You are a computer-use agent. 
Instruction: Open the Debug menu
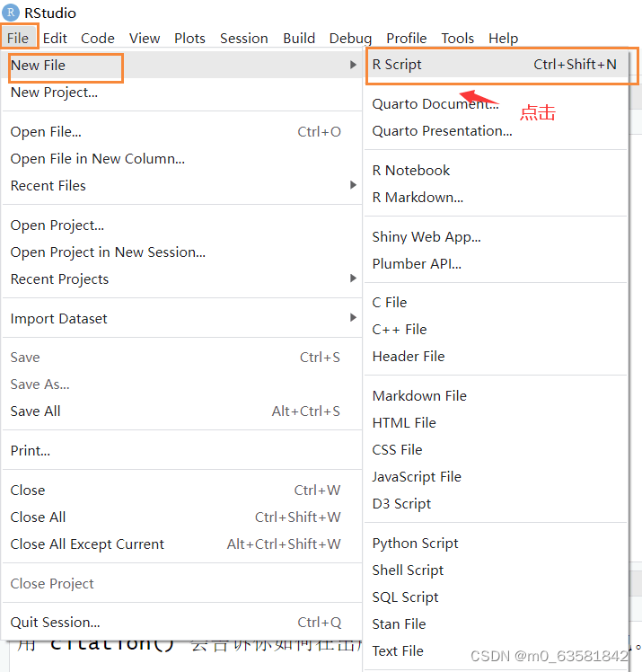coord(350,38)
